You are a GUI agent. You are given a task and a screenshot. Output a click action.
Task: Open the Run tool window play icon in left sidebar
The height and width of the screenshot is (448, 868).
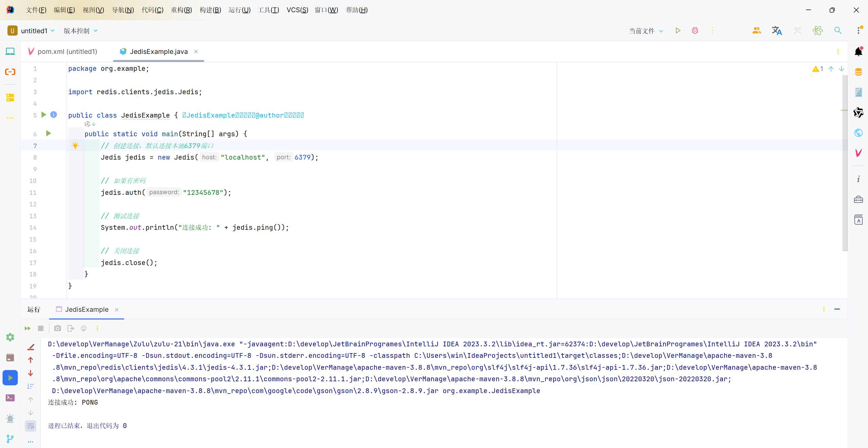tap(10, 378)
